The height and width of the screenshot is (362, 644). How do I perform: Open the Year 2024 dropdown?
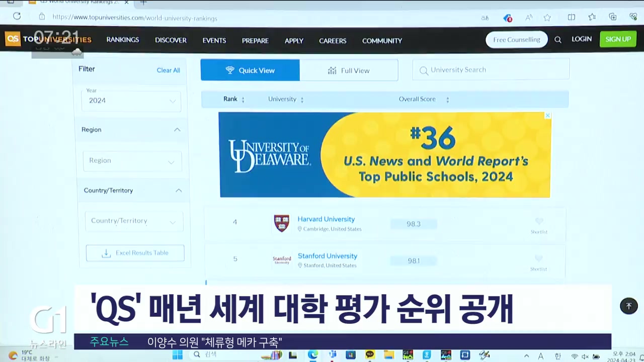[131, 101]
